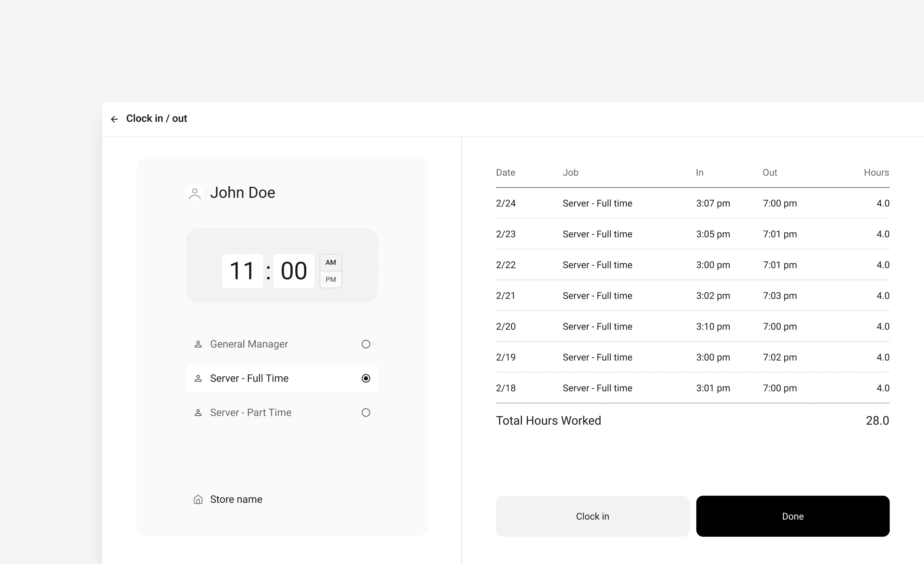Click John Doe's profile avatar icon

pos(195,193)
